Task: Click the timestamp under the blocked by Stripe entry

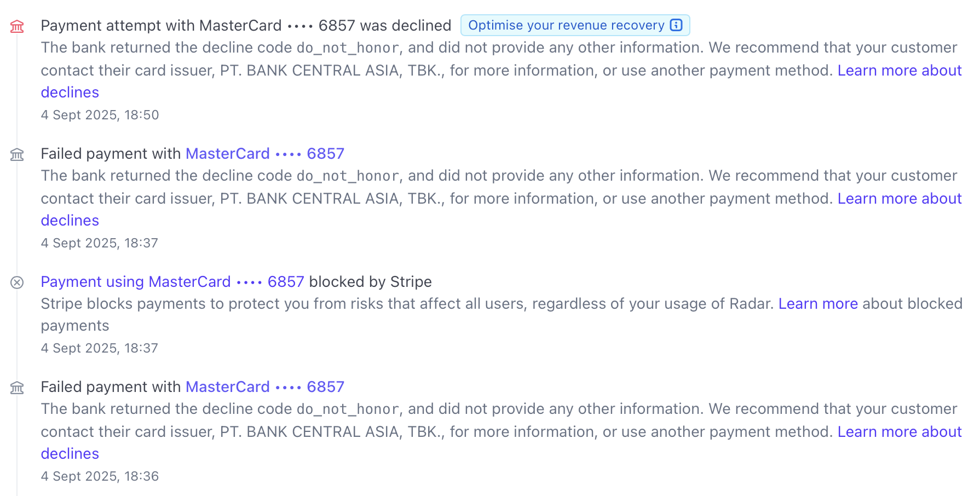Action: pos(100,348)
